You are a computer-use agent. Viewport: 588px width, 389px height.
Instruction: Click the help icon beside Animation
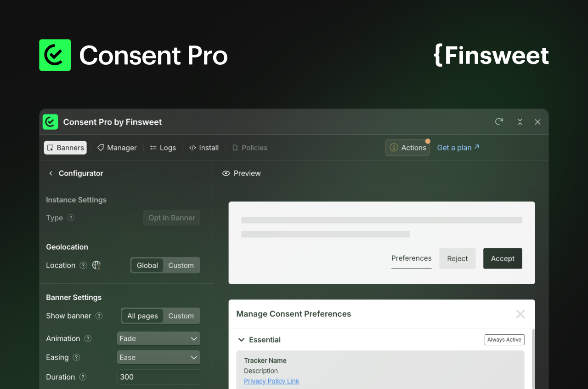click(88, 338)
